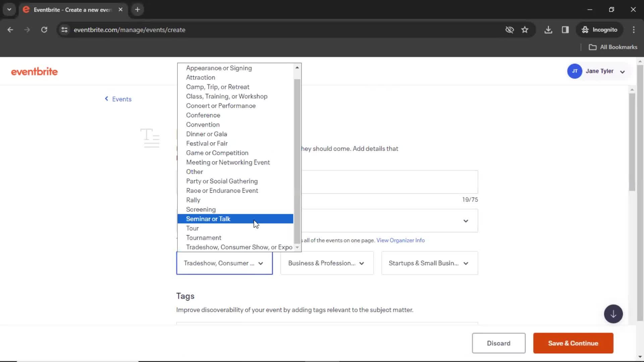Click the third-party cookies blocked eye icon

[x=509, y=30]
